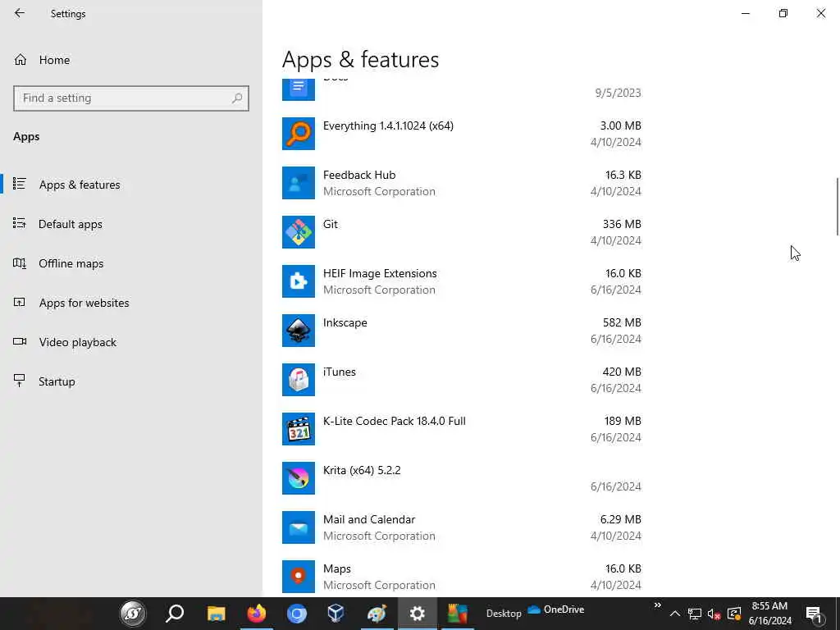
Task: Click the Feedback Hub app icon
Action: click(x=299, y=183)
